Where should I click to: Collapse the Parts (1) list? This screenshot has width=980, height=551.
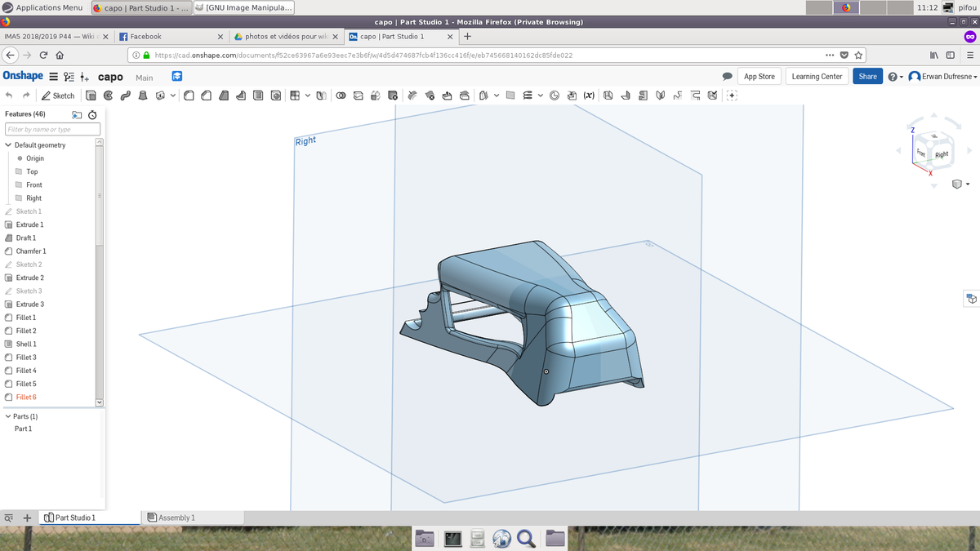tap(8, 416)
